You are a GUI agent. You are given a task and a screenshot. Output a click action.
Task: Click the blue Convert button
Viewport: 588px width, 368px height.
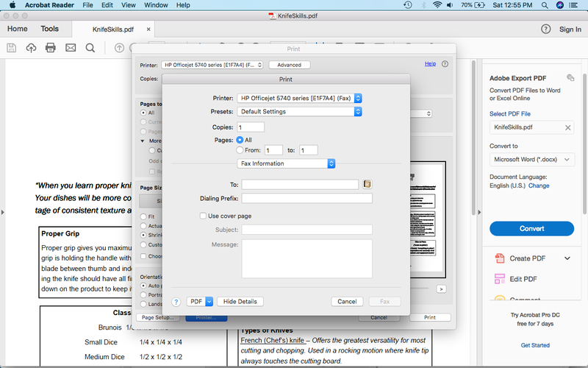(x=531, y=228)
